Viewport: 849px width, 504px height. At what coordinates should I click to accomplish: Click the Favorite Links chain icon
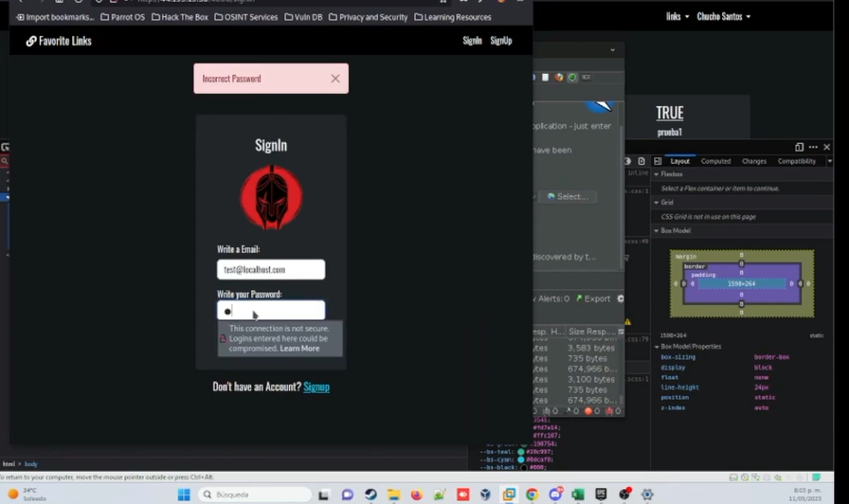[x=31, y=41]
